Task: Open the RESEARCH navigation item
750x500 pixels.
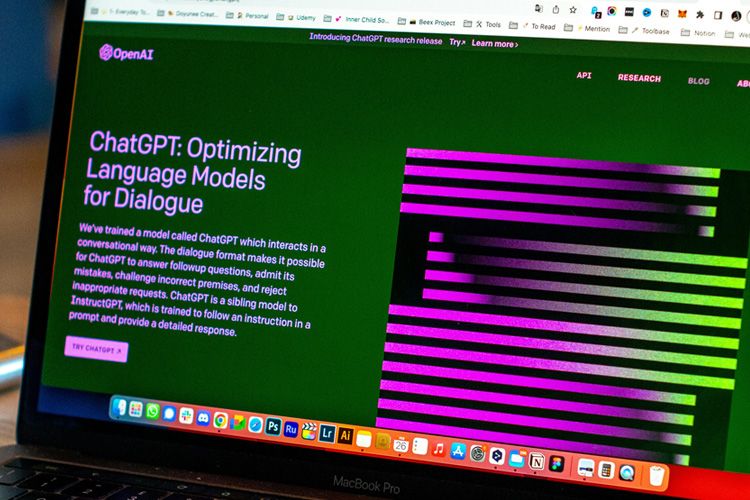Action: (x=639, y=78)
